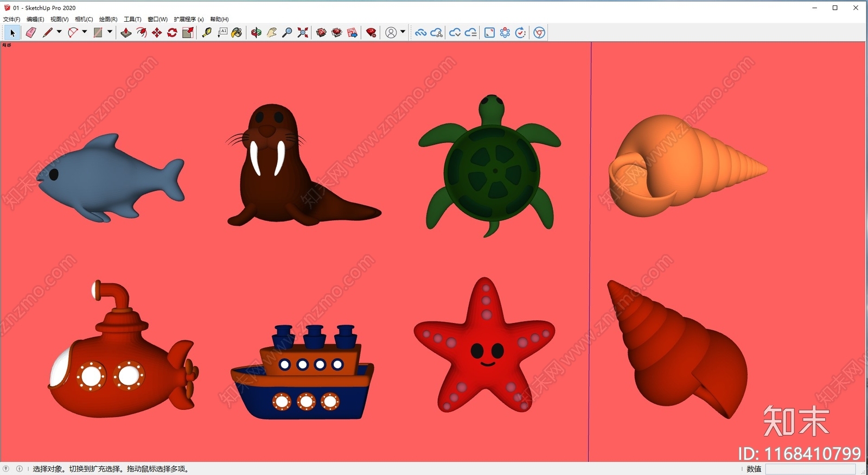Open the 文件(F) menu

(x=11, y=19)
